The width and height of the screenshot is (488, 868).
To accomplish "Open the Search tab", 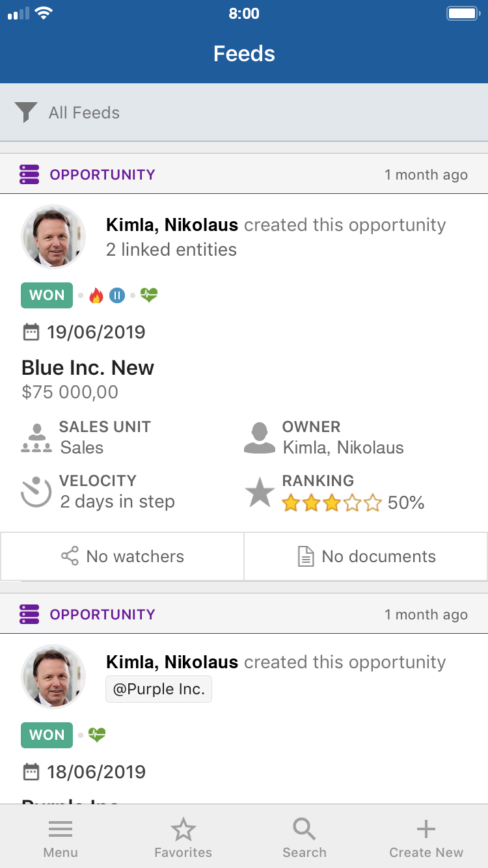I will [x=305, y=838].
